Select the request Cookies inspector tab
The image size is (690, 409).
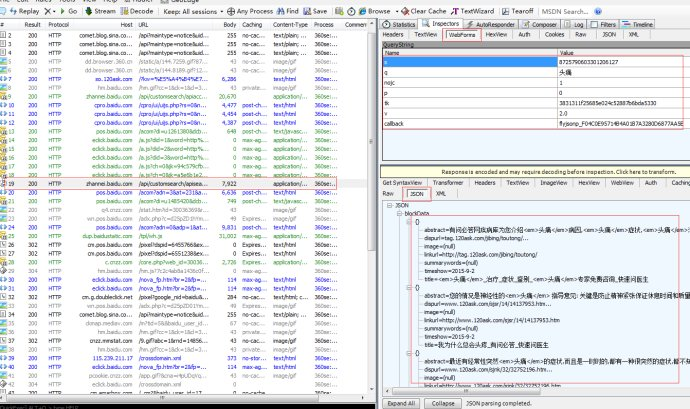point(554,34)
